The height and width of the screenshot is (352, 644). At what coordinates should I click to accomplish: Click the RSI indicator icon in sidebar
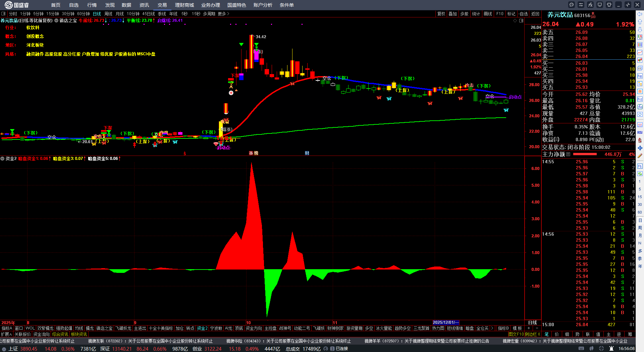click(640, 132)
